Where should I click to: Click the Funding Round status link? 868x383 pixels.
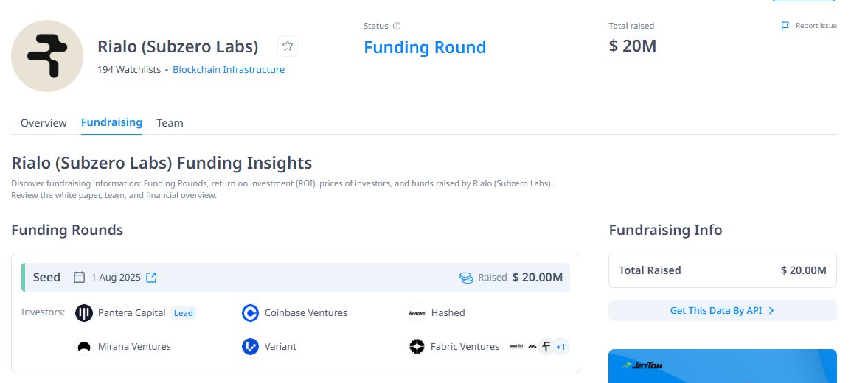click(x=425, y=47)
